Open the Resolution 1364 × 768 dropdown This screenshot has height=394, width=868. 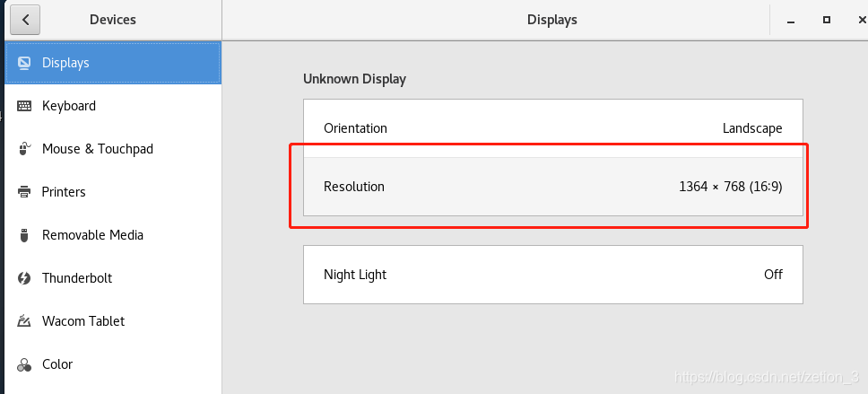553,186
